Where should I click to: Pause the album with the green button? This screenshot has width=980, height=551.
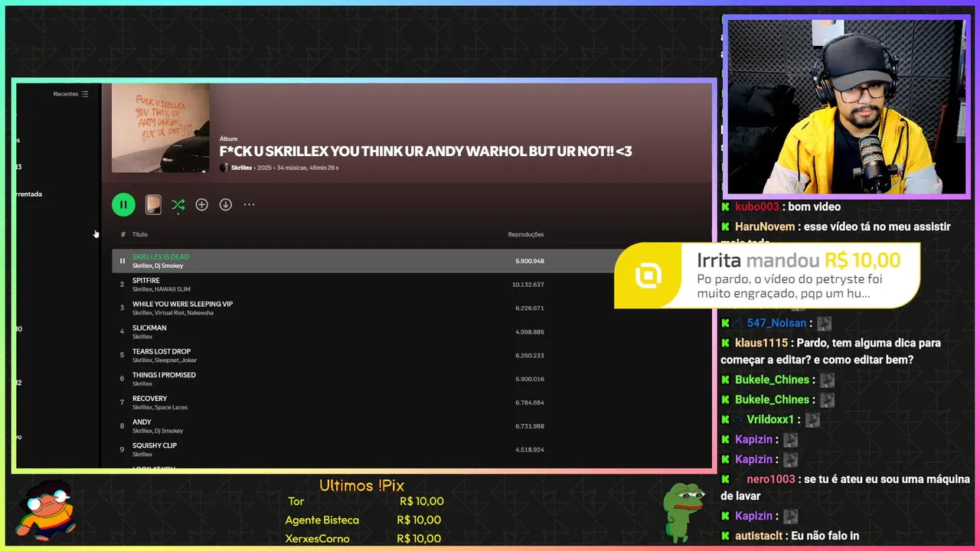(123, 204)
